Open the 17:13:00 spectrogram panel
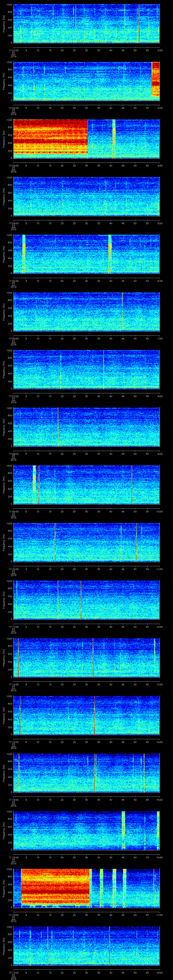 (x=86, y=716)
